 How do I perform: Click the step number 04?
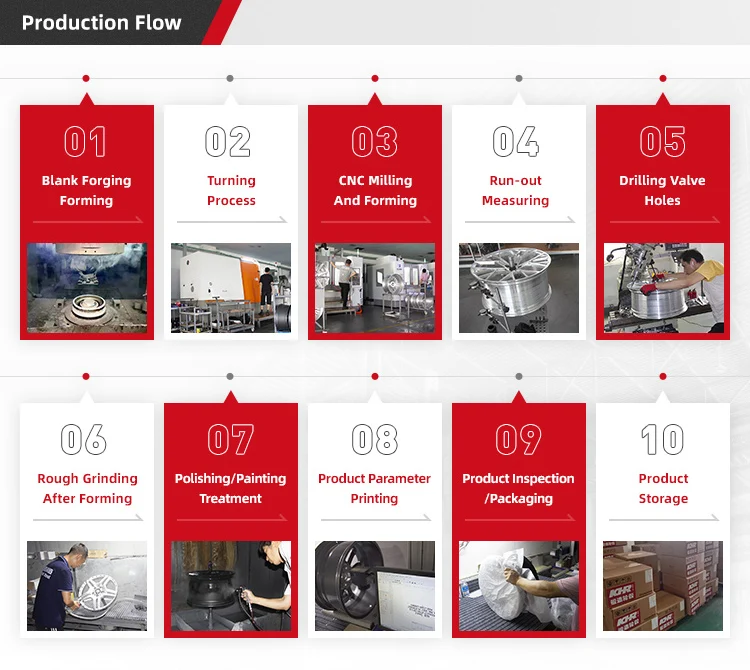(x=516, y=142)
